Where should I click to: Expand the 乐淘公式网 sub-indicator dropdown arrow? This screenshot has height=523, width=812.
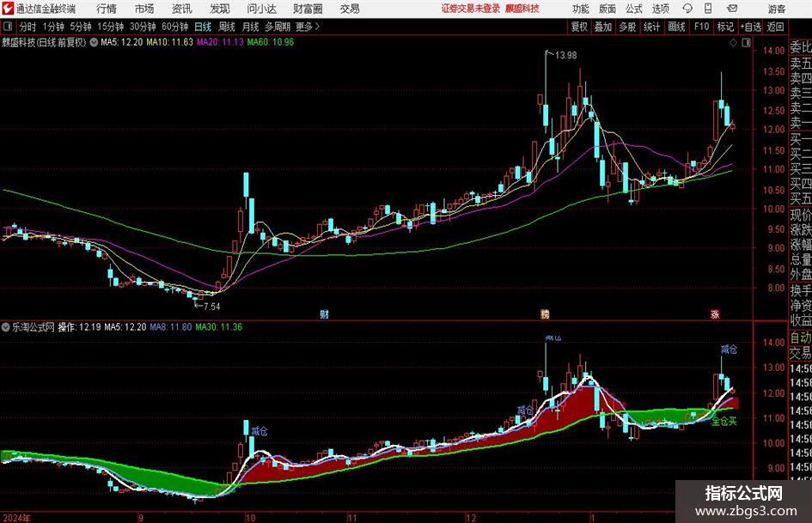coord(6,327)
